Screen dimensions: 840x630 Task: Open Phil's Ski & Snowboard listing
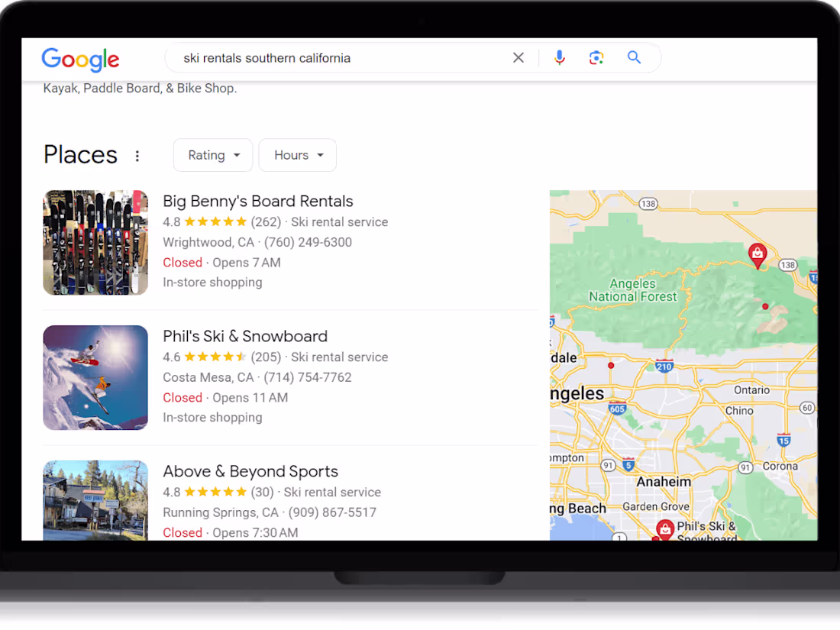point(244,336)
